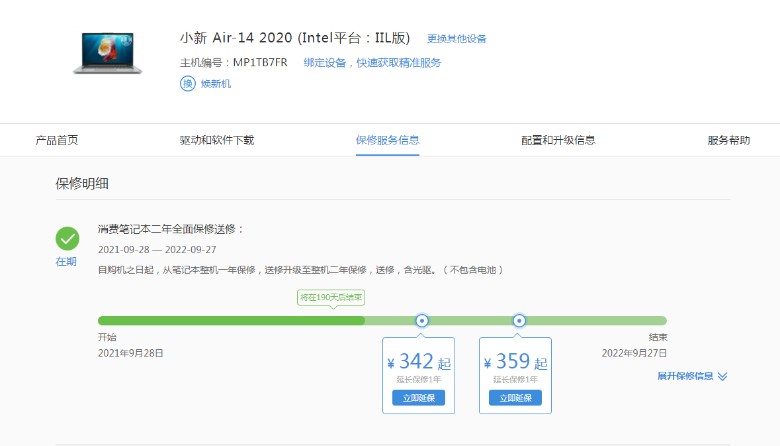This screenshot has width=780, height=446.
Task: Click 消费笔记本二年全面保修送修 title
Action: point(171,229)
